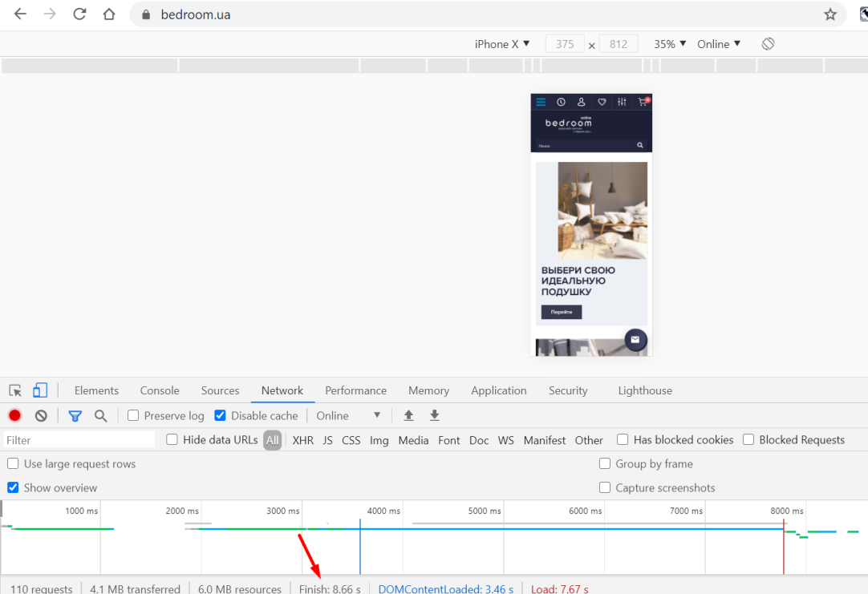This screenshot has height=594, width=868.
Task: Activate the inspect element picker icon
Action: pos(15,390)
